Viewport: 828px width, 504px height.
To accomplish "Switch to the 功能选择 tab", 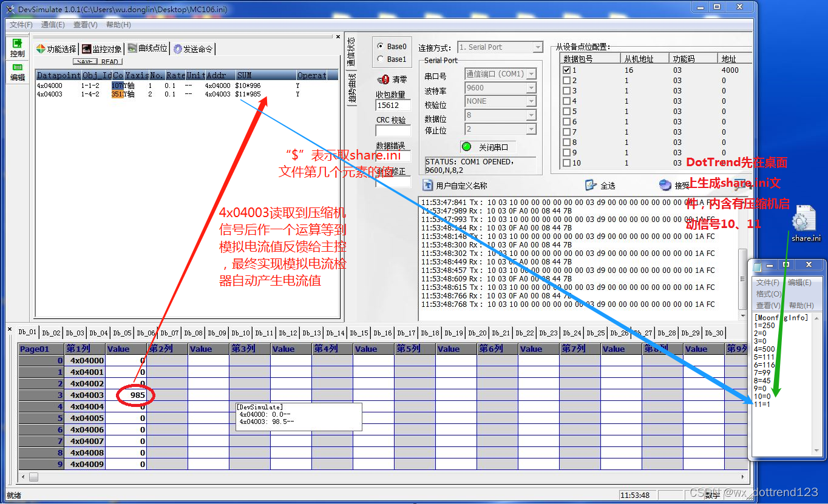I will tap(56, 49).
